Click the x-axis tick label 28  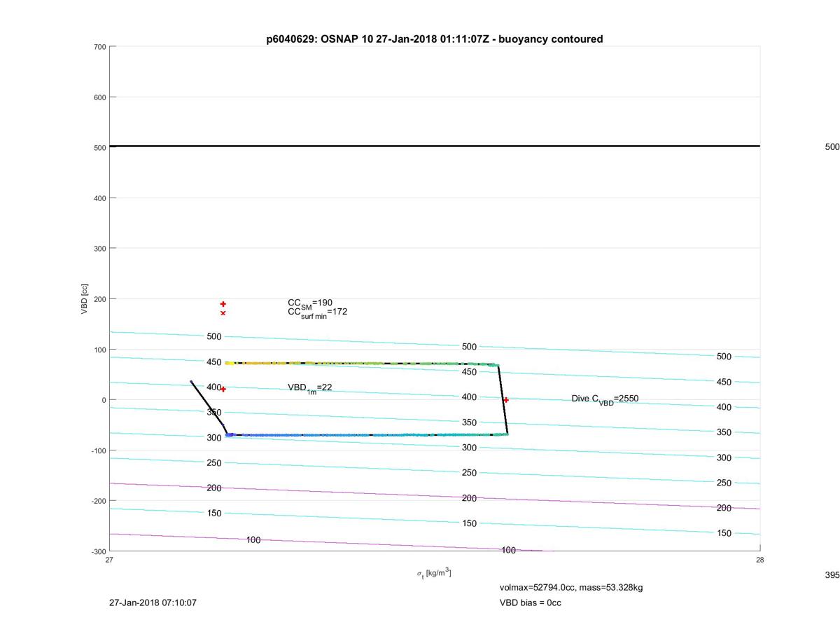point(760,560)
